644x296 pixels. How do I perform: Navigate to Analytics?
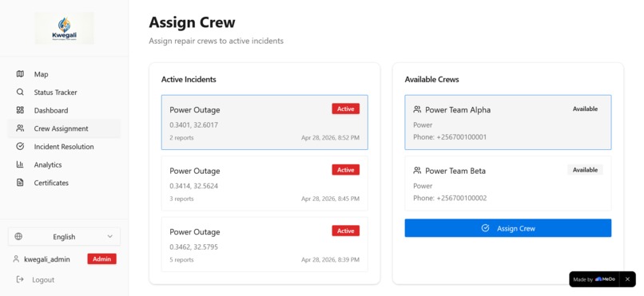click(x=64, y=164)
